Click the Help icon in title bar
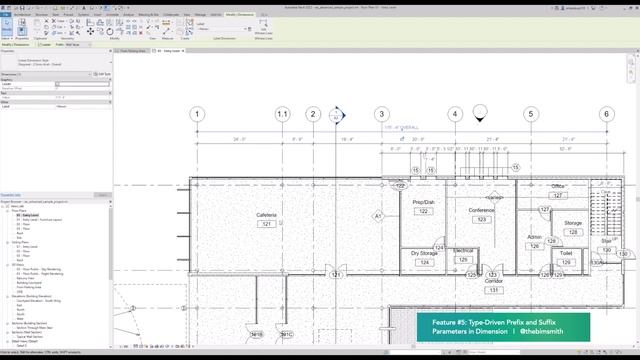The height and width of the screenshot is (360, 640). point(602,8)
